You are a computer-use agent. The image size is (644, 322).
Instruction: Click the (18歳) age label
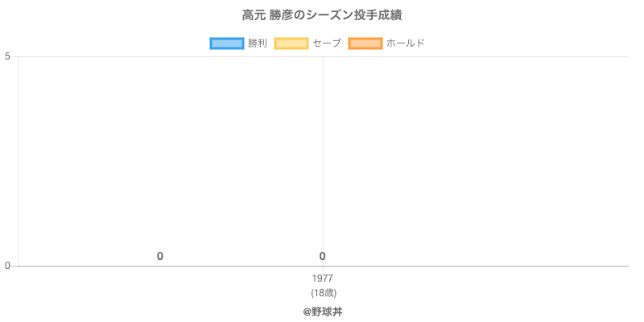(322, 292)
